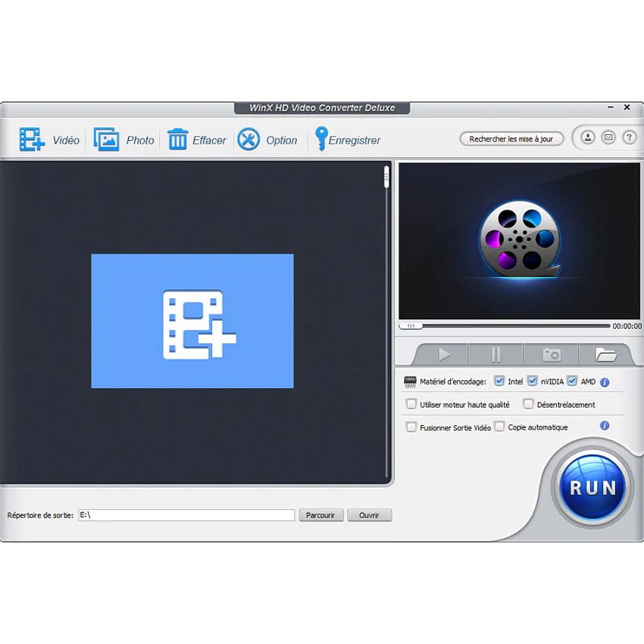The height and width of the screenshot is (644, 644).
Task: Enable Fusionner Sortie Vidéo checkbox
Action: (411, 427)
